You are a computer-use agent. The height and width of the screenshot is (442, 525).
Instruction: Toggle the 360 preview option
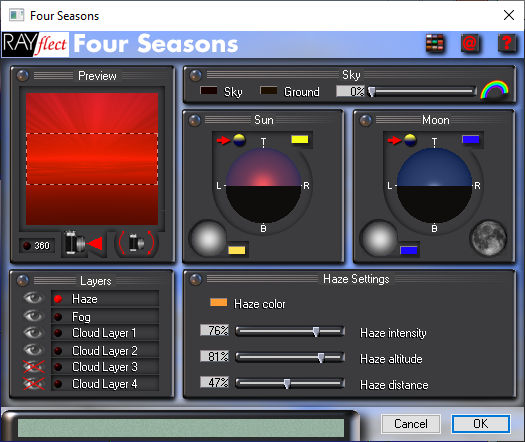pyautogui.click(x=37, y=246)
